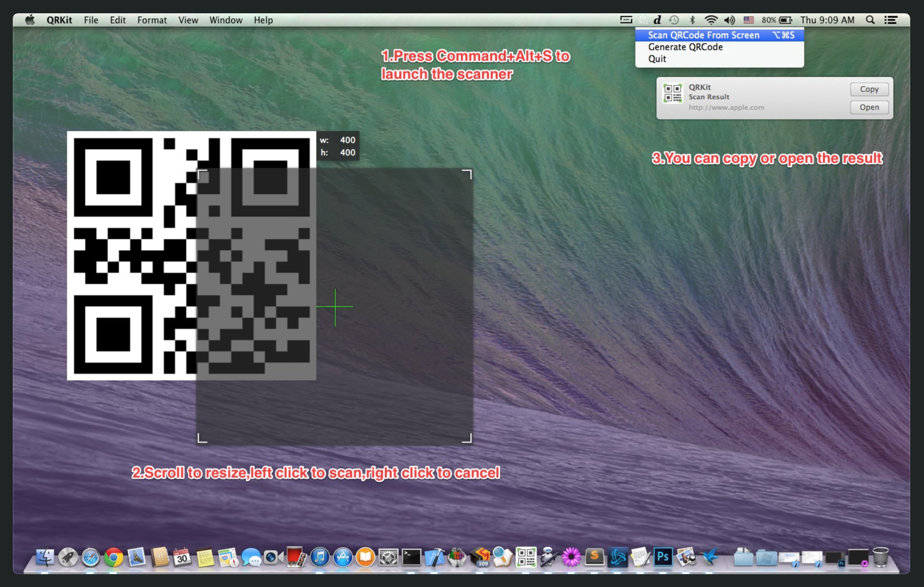Open the Apple menu
This screenshot has height=587, width=924.
click(x=30, y=20)
